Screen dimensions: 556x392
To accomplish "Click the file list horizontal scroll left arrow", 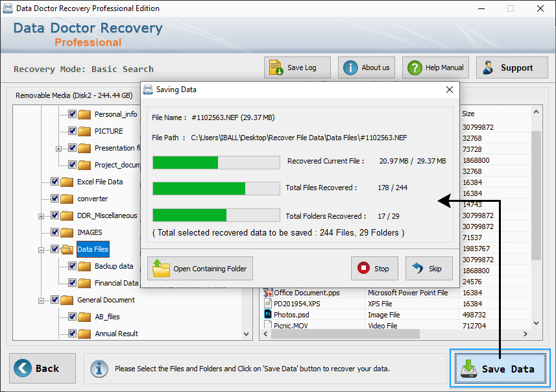I will click(265, 334).
